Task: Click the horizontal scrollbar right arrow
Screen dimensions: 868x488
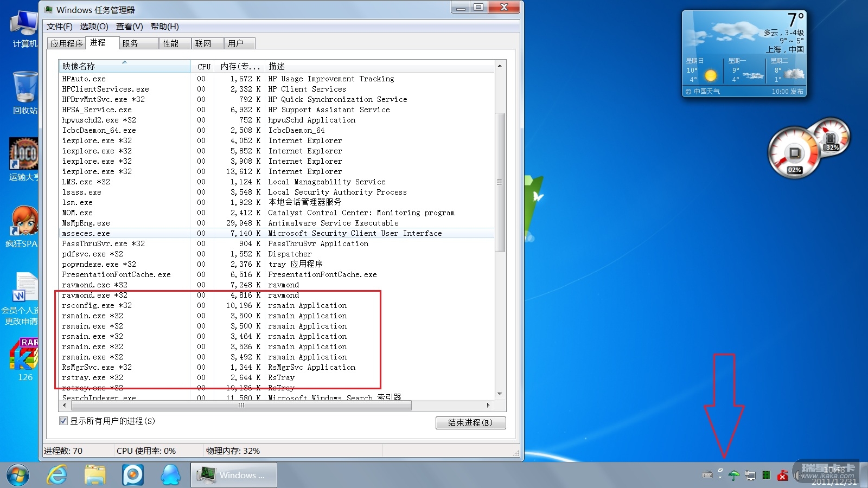Action: pyautogui.click(x=488, y=405)
